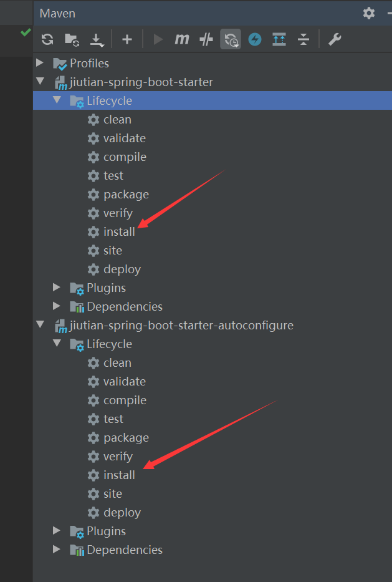Toggle Maven Offline Mode
392x582 pixels.
(206, 40)
